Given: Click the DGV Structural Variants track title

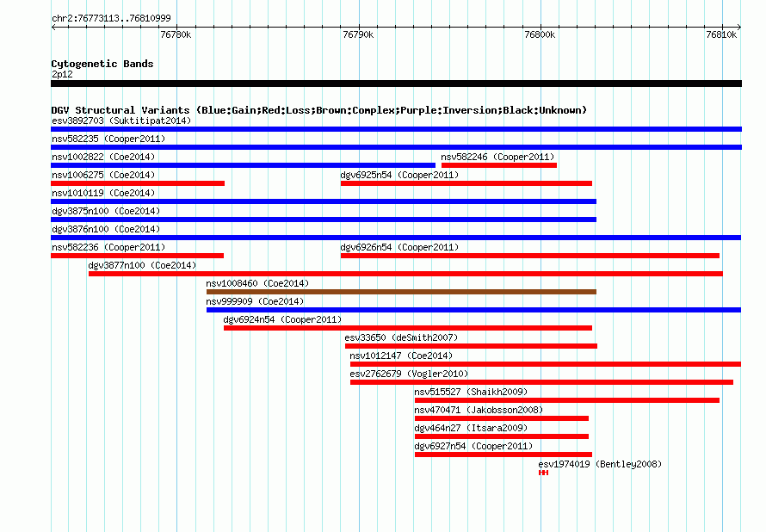Looking at the screenshot, I should (x=319, y=110).
